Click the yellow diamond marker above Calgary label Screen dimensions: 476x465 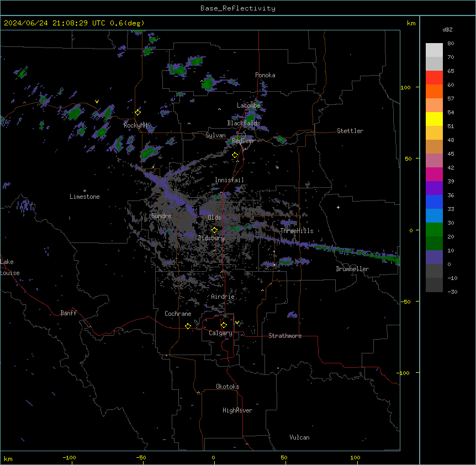point(224,325)
